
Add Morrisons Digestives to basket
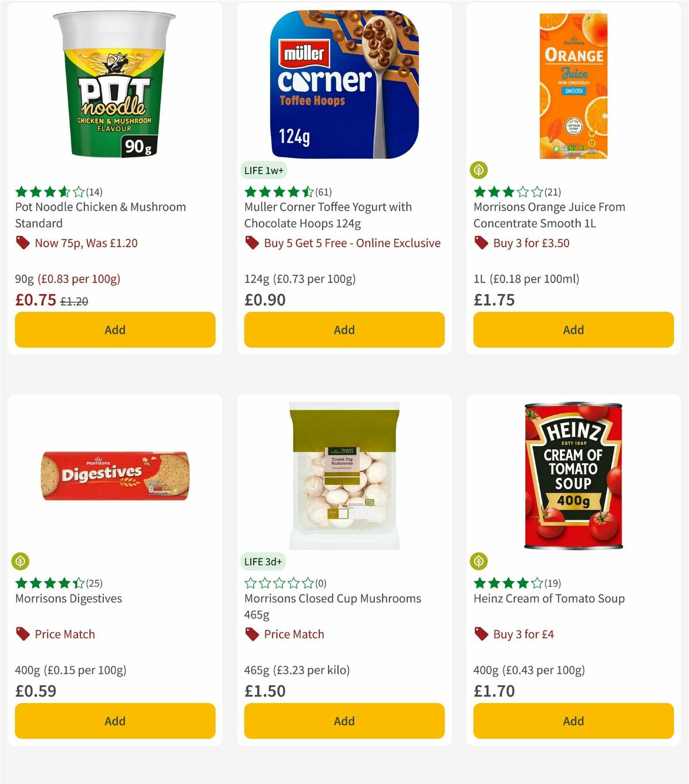pos(115,721)
